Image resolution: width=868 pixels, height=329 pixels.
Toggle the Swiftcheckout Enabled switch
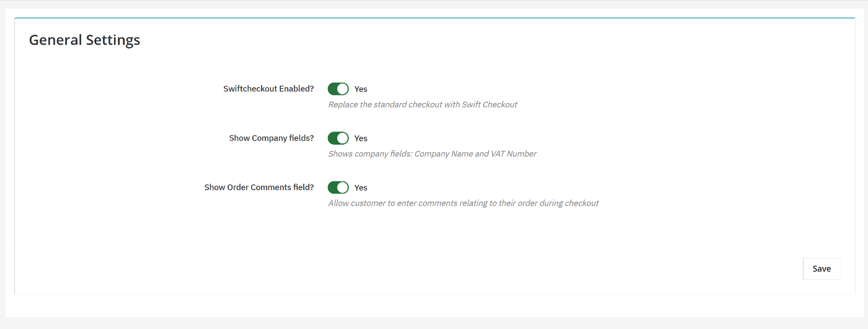[x=339, y=89]
